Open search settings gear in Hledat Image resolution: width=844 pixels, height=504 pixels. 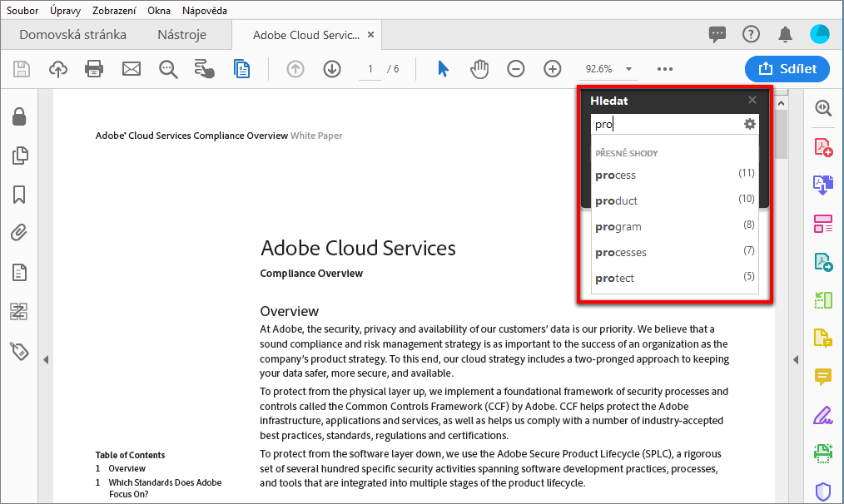click(749, 124)
